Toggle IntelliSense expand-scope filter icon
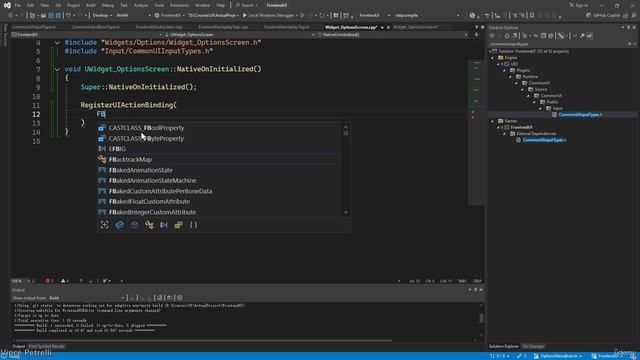 click(x=104, y=225)
